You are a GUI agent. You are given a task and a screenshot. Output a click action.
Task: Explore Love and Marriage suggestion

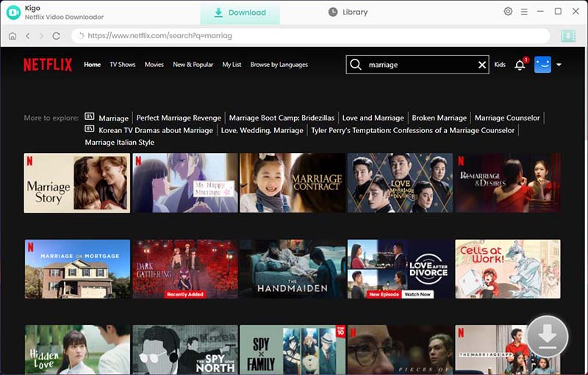pyautogui.click(x=373, y=118)
